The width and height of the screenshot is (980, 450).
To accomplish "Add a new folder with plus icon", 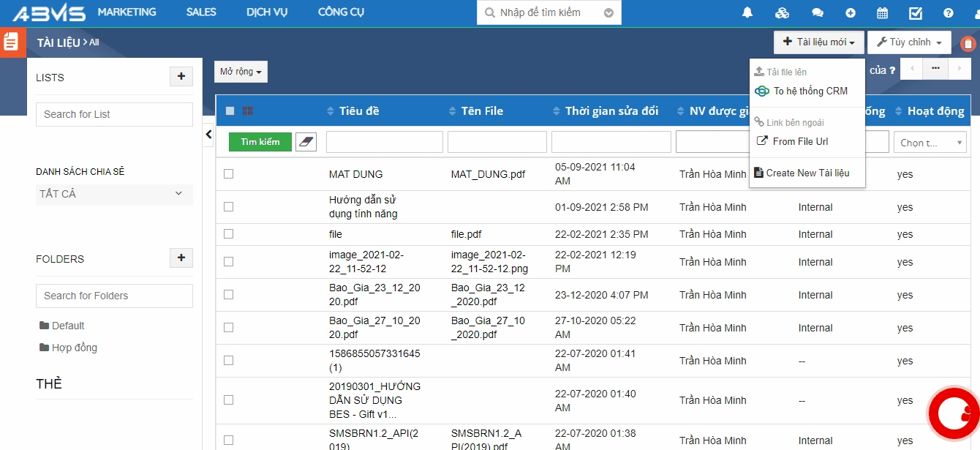I will click(181, 258).
